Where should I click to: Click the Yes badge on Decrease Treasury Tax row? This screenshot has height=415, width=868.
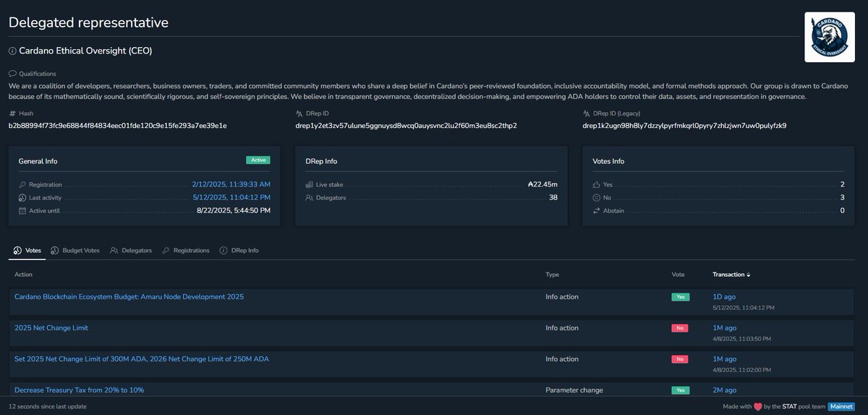[680, 390]
